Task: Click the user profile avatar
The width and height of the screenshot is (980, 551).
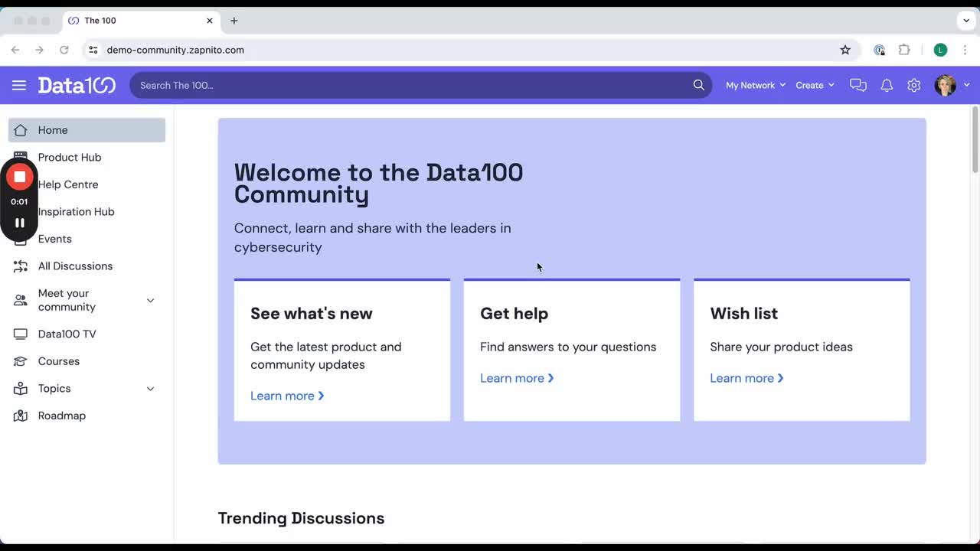Action: click(945, 85)
